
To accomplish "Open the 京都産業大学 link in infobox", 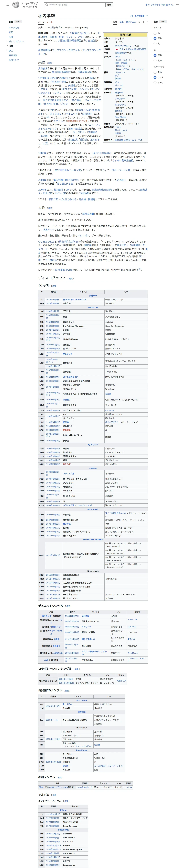I will (x=121, y=53).
